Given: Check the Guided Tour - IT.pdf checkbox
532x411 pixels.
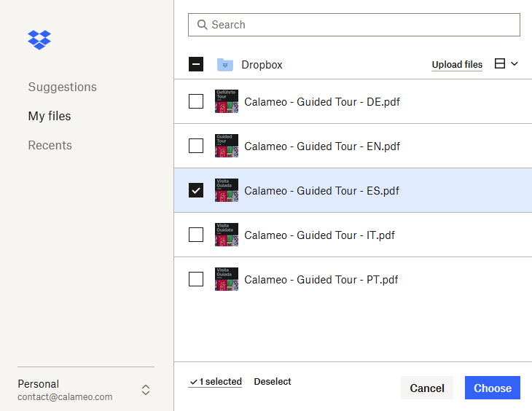Looking at the screenshot, I should [x=196, y=235].
